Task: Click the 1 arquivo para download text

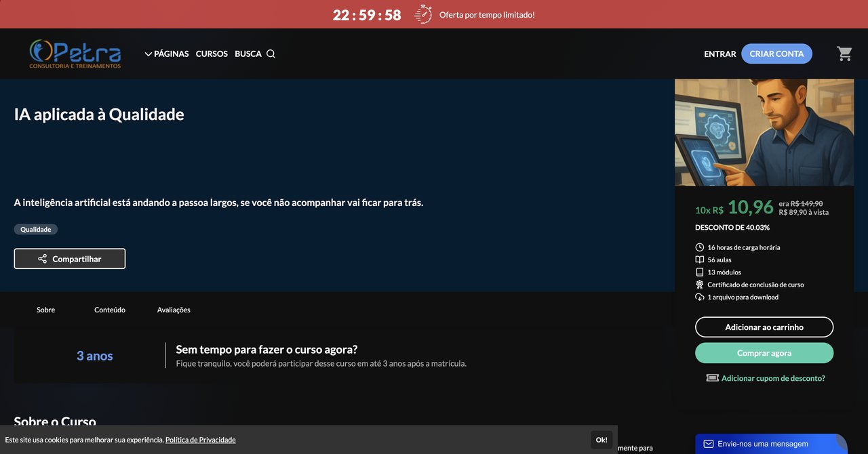Action: [743, 297]
